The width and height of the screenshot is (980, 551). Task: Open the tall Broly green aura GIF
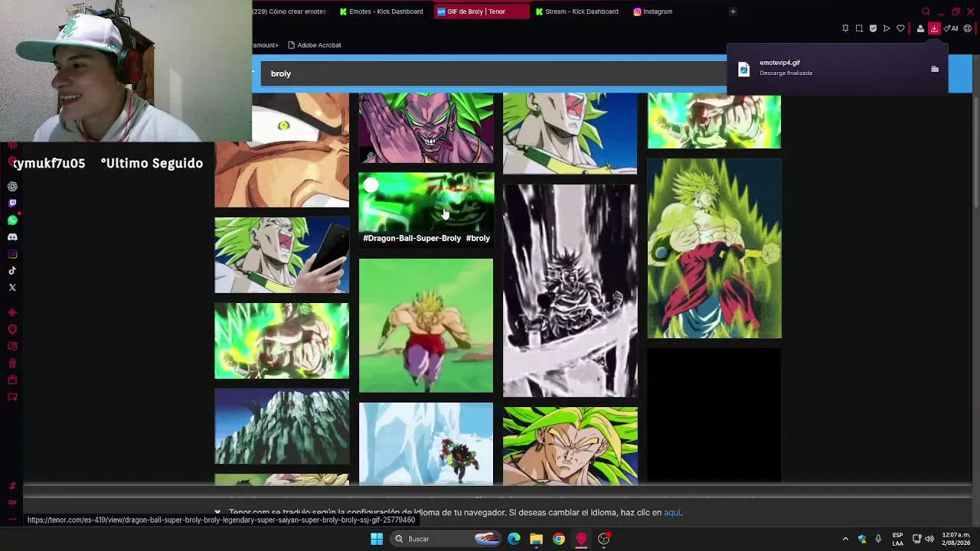(x=714, y=249)
